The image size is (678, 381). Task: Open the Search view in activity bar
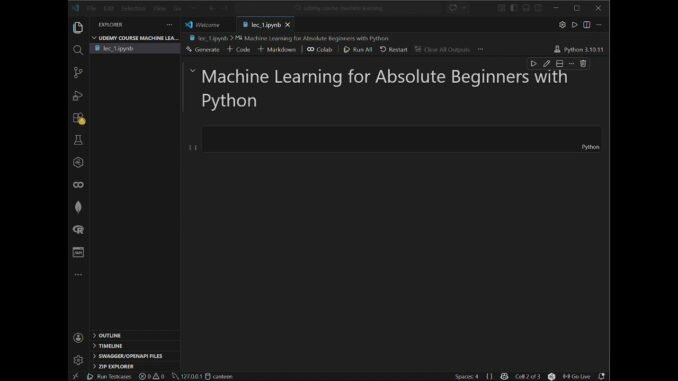coord(78,50)
